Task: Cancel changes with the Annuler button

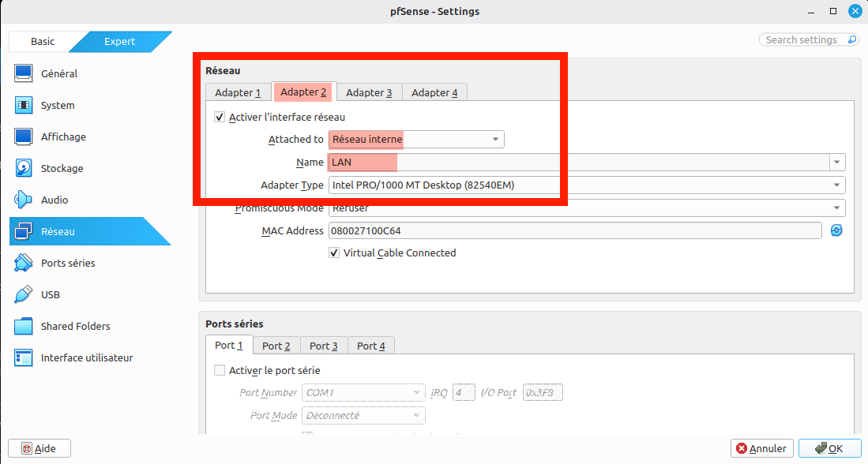Action: (x=762, y=448)
